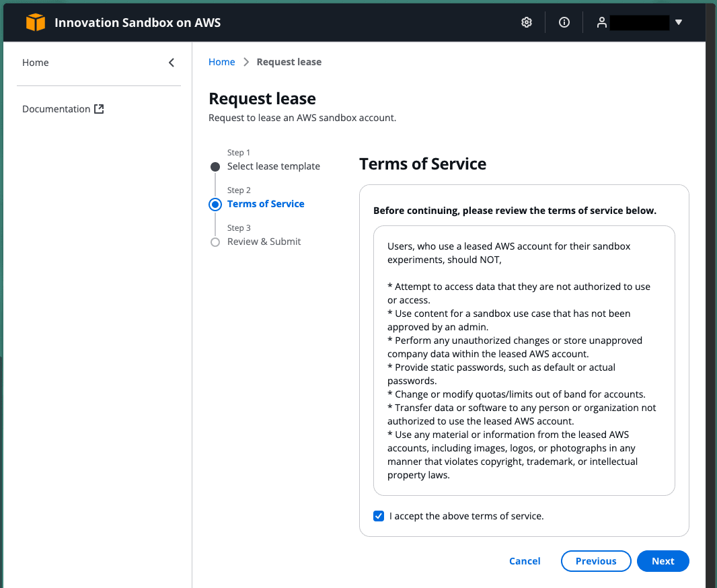The width and height of the screenshot is (717, 588).
Task: Open settings via the gear icon
Action: pyautogui.click(x=527, y=22)
